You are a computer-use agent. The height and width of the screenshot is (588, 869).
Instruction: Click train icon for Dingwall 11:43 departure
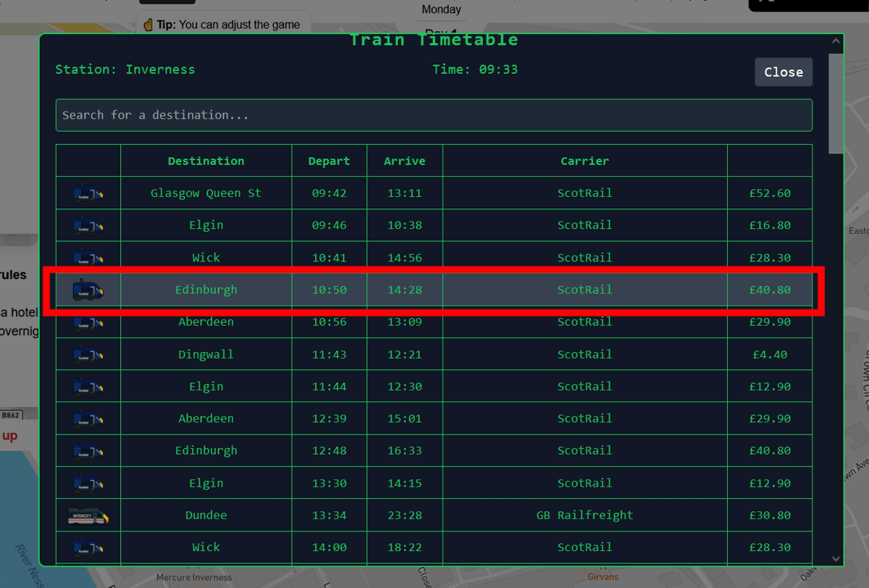pos(88,355)
